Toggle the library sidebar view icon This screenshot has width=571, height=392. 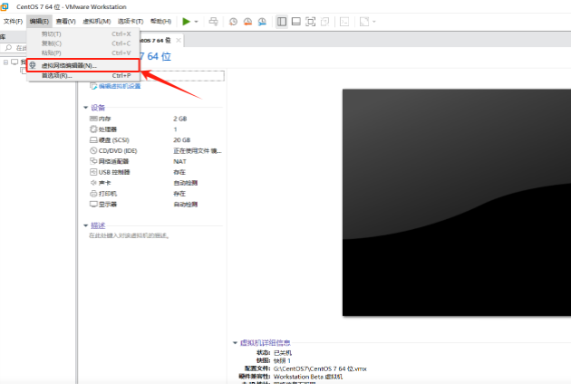coord(282,22)
